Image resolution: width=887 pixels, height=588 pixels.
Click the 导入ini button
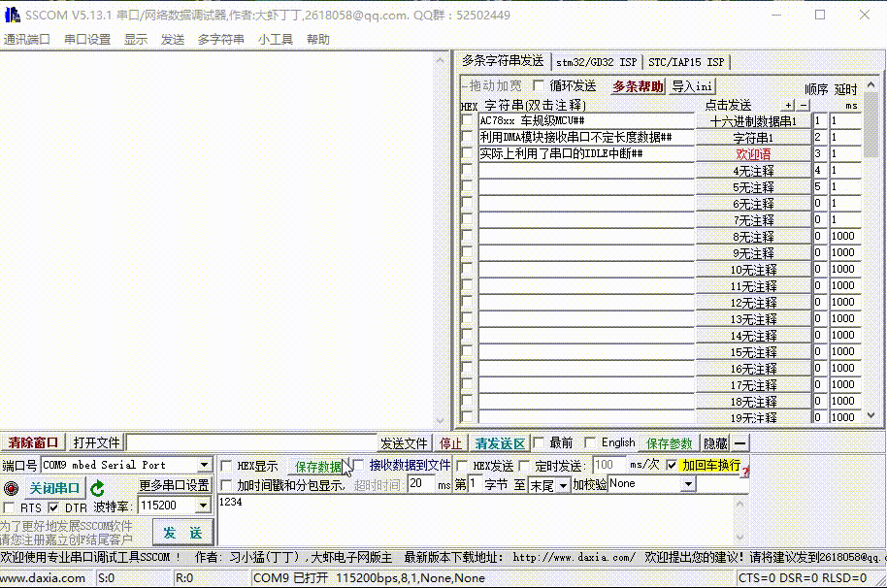tap(692, 86)
